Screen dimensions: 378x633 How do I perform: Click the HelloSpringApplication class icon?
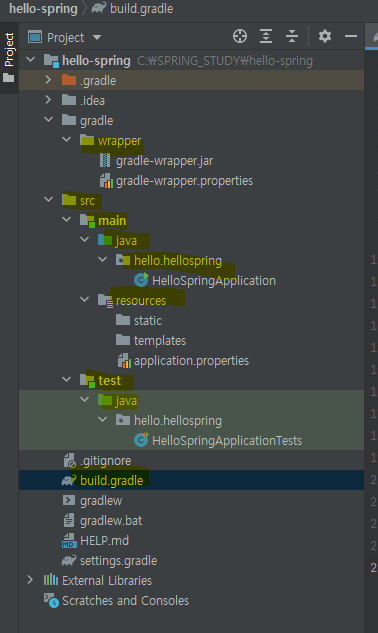(141, 280)
